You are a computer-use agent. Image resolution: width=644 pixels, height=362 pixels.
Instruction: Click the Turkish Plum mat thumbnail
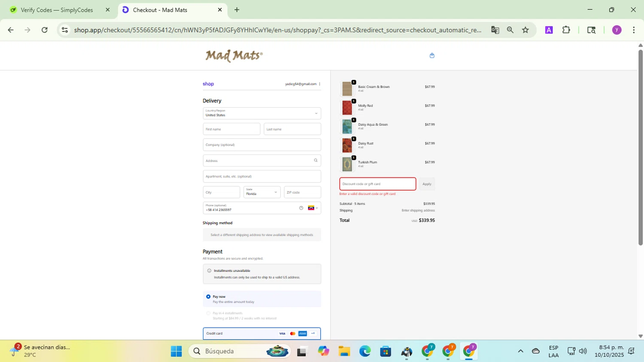click(347, 164)
